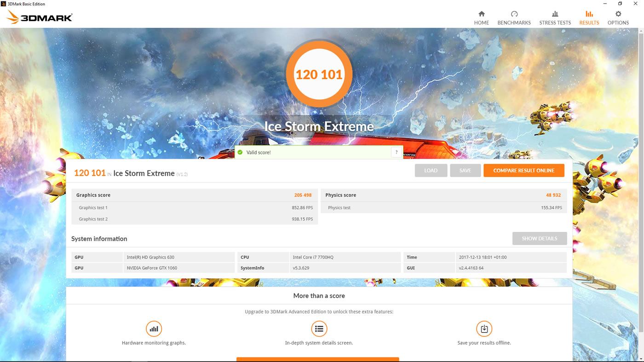This screenshot has width=644, height=362.
Task: Click the green valid score checkmark
Action: click(240, 152)
